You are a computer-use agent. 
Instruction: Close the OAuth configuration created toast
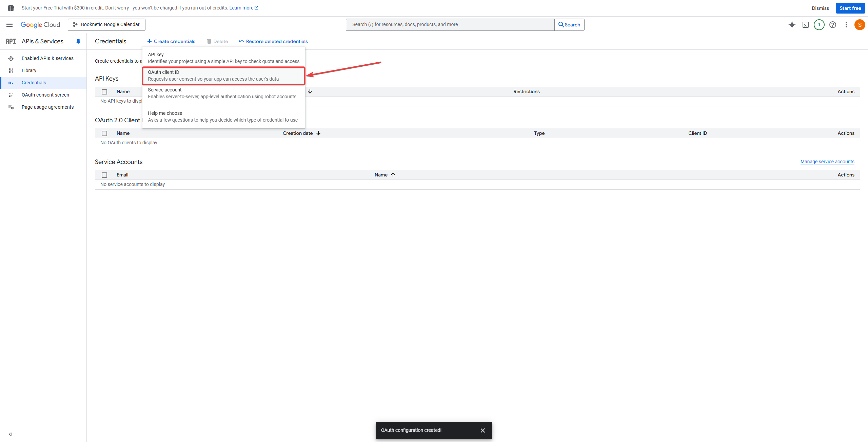tap(483, 430)
